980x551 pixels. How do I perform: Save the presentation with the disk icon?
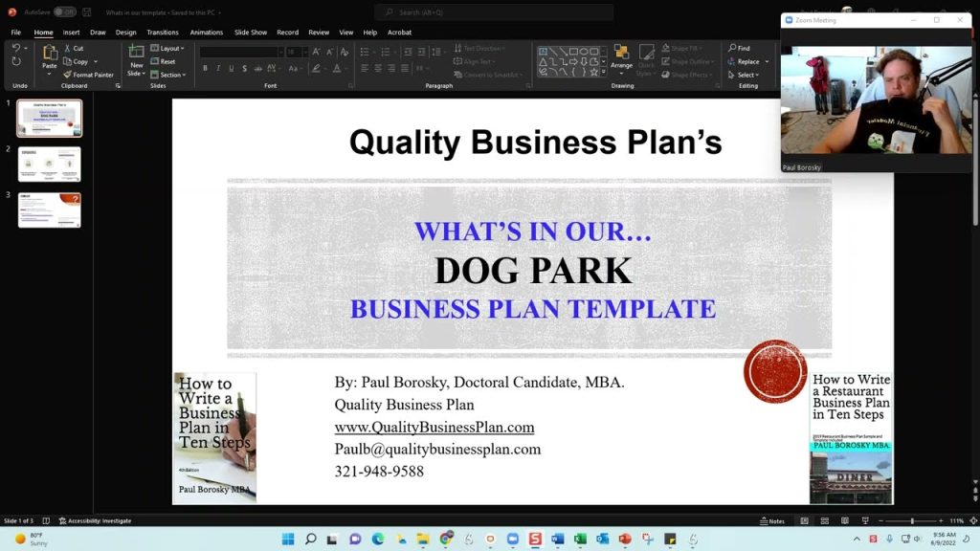(87, 11)
